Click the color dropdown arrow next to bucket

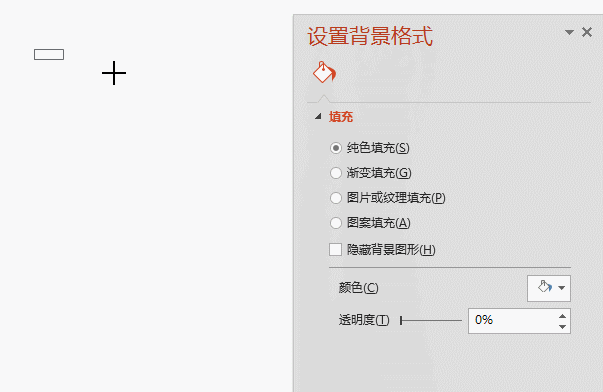click(x=561, y=288)
